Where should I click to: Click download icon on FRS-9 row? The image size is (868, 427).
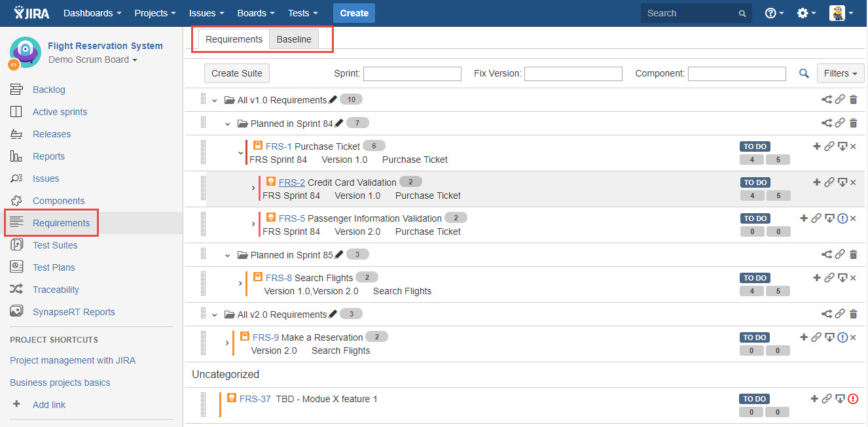pyautogui.click(x=829, y=337)
